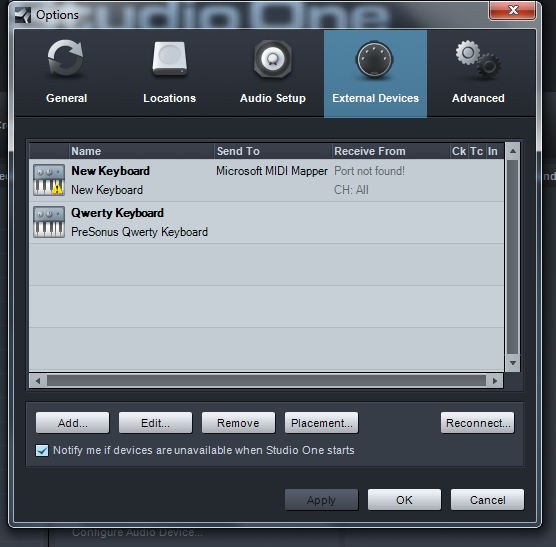Select the Locations hard drive icon
The width and height of the screenshot is (556, 547).
[x=170, y=59]
